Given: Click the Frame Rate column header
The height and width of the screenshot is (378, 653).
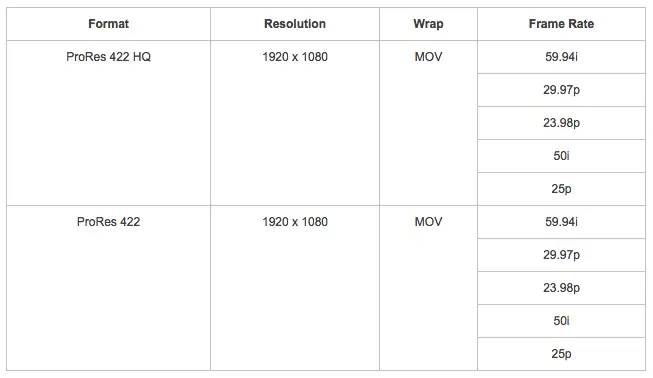Looking at the screenshot, I should [561, 24].
